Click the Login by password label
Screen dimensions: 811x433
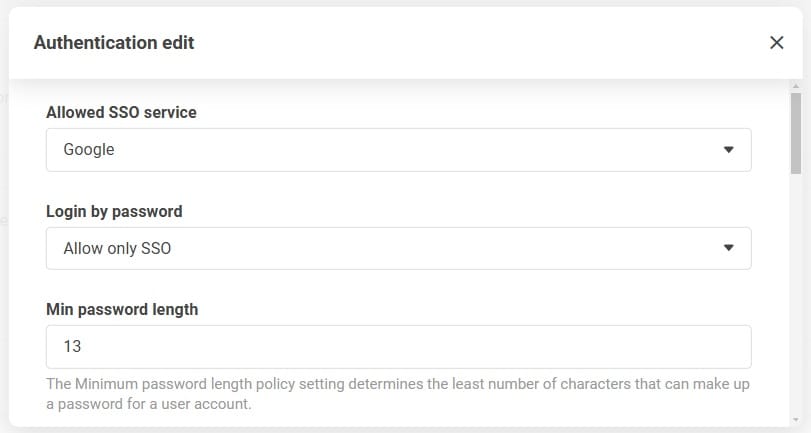114,211
